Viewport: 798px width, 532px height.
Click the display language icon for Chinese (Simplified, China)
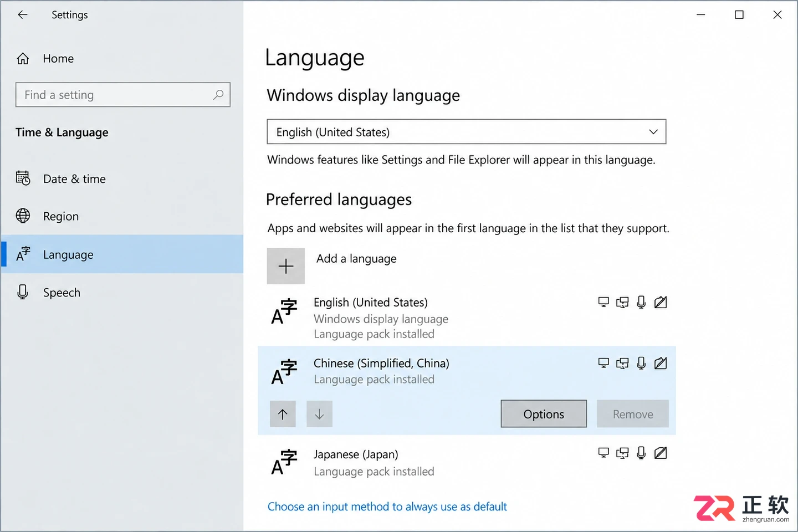click(x=603, y=363)
